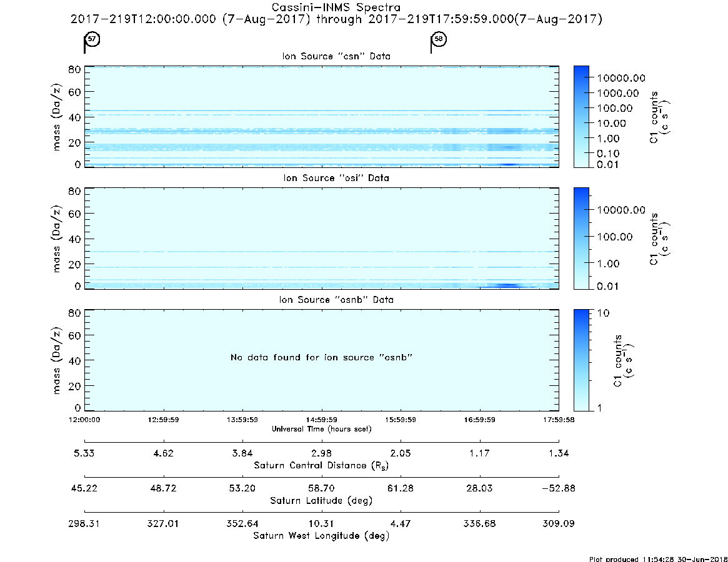Click the dark blue peak in osi spectrogram
Image resolution: width=728 pixels, height=562 pixels.
509,285
